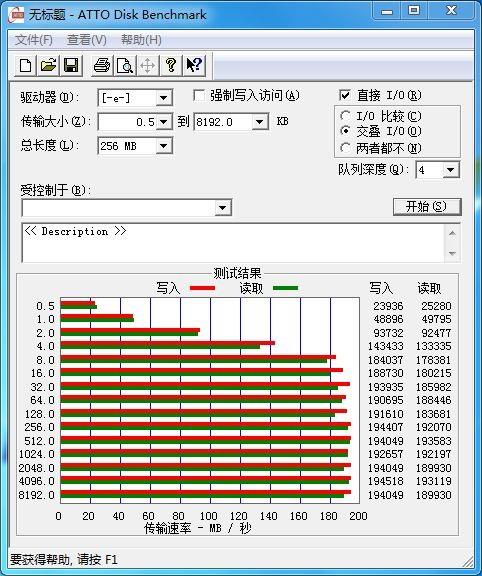Click the red 写入 legend swatch

(202, 288)
